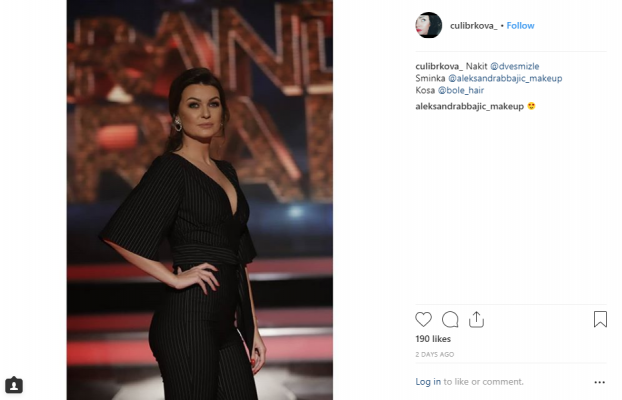The height and width of the screenshot is (400, 622).
Task: Click the main post photo
Action: pyautogui.click(x=200, y=200)
